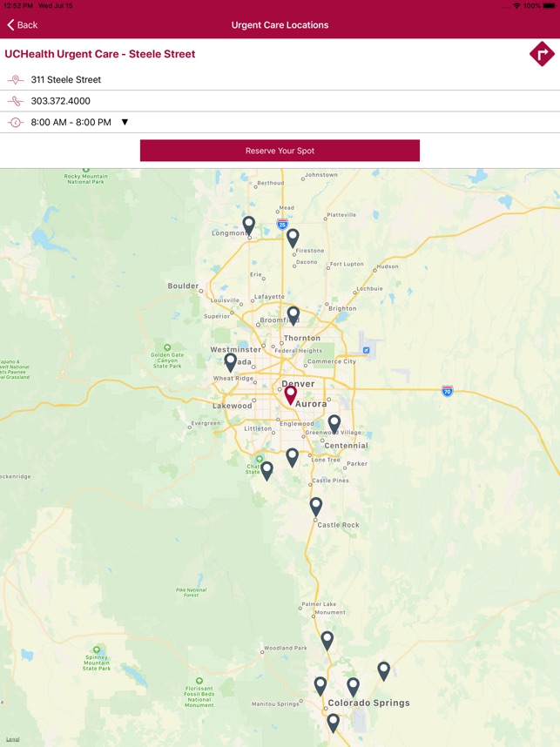This screenshot has width=560, height=747.
Task: Select the map pin near Greenwood Village
Action: pos(334,424)
